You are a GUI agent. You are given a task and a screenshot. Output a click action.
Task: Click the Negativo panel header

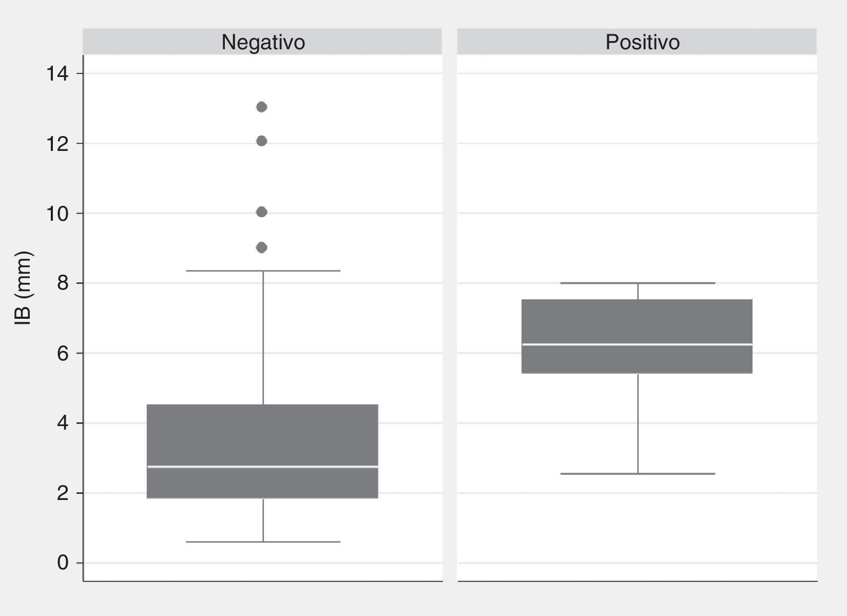pos(263,42)
